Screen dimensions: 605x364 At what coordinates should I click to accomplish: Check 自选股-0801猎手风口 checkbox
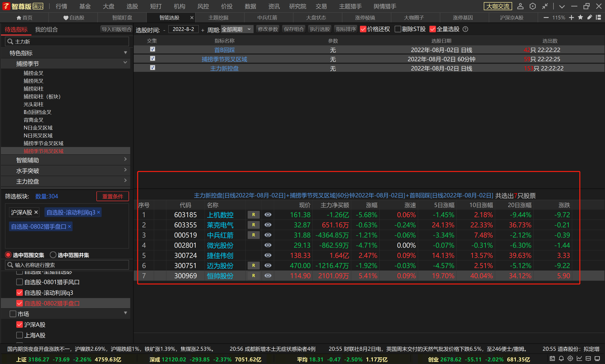click(19, 282)
